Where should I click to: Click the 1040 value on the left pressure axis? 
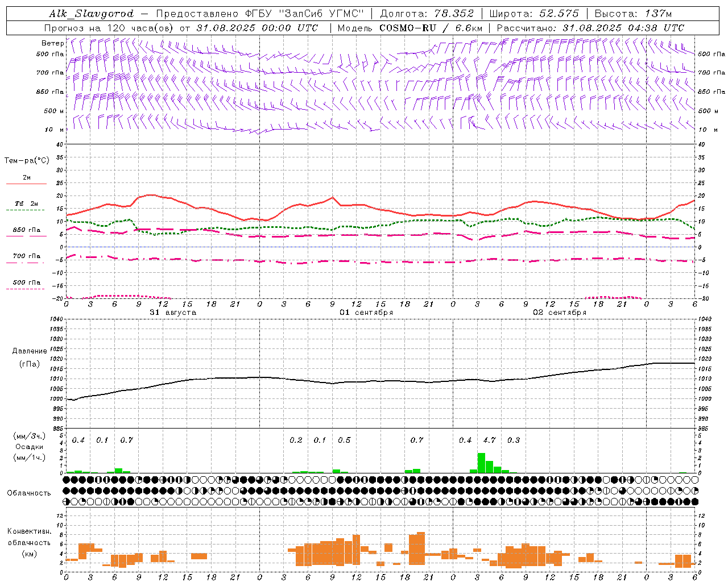tap(55, 319)
